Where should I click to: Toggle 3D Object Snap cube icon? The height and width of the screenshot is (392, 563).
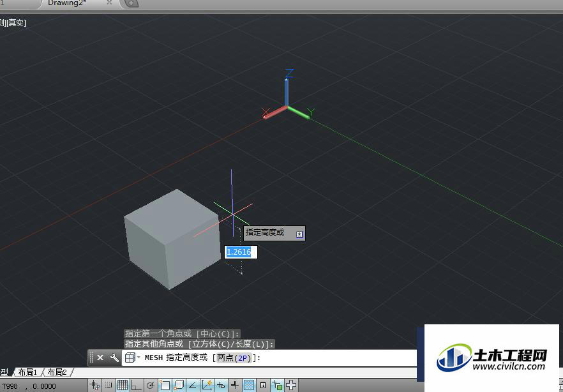tap(179, 385)
